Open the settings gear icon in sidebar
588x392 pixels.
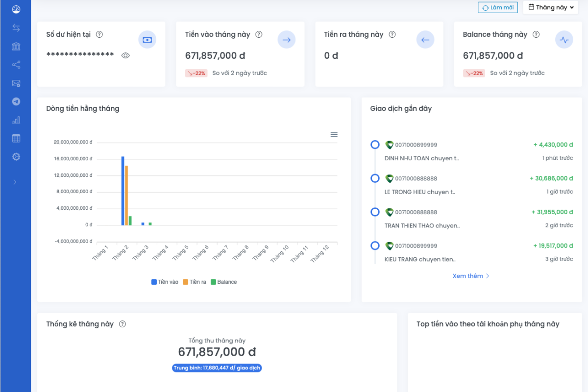16,157
